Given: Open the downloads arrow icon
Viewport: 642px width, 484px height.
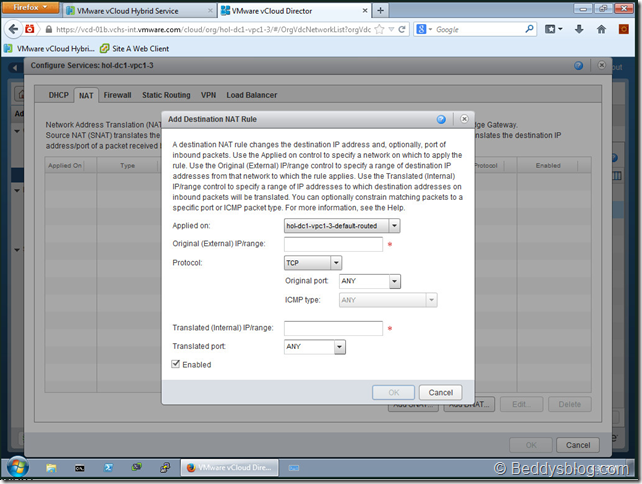Looking at the screenshot, I should click(579, 29).
